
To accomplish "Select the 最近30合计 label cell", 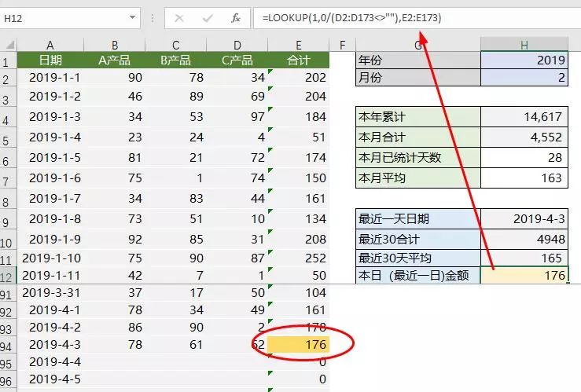I will click(x=418, y=239).
